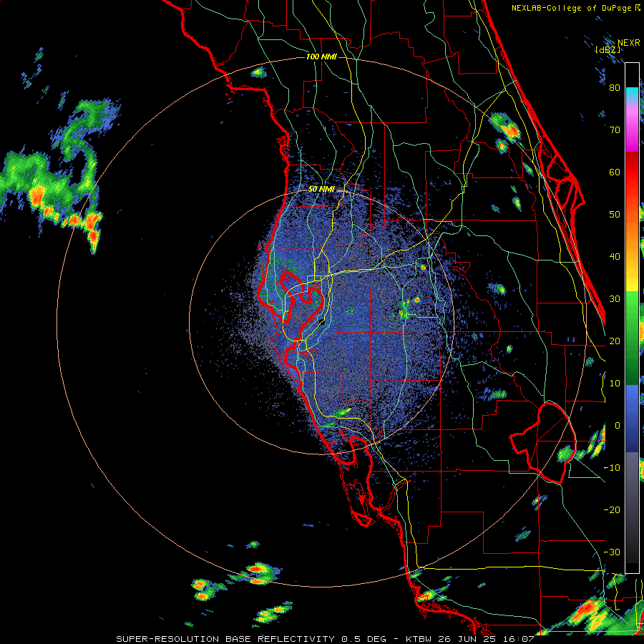Image resolution: width=644 pixels, height=644 pixels.
Task: Click the NEXLAB-College of DuPage watermark text
Action: click(x=572, y=8)
